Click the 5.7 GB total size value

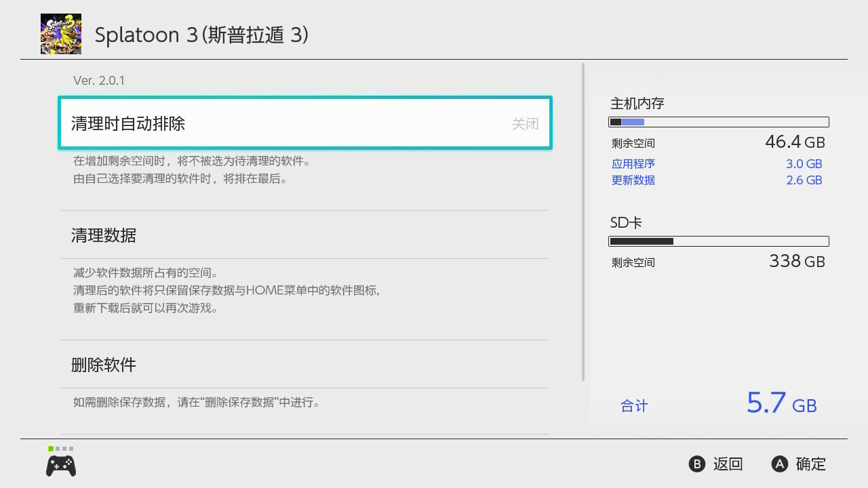(x=782, y=403)
